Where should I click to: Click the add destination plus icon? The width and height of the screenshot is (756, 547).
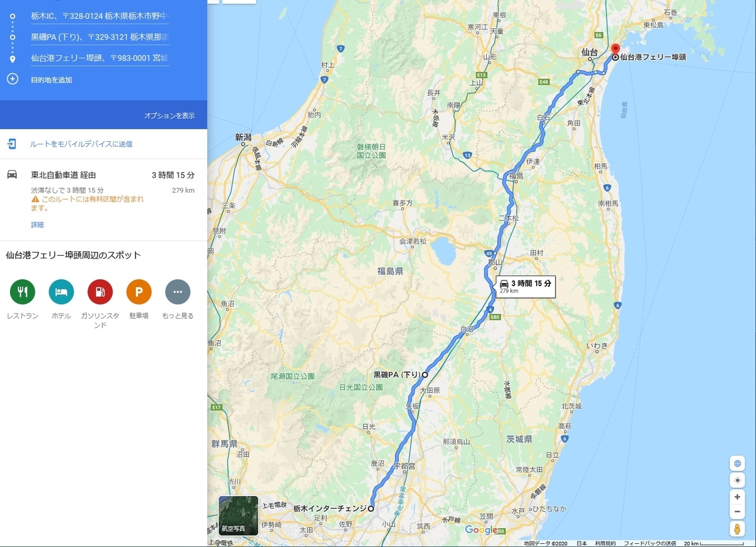click(12, 79)
